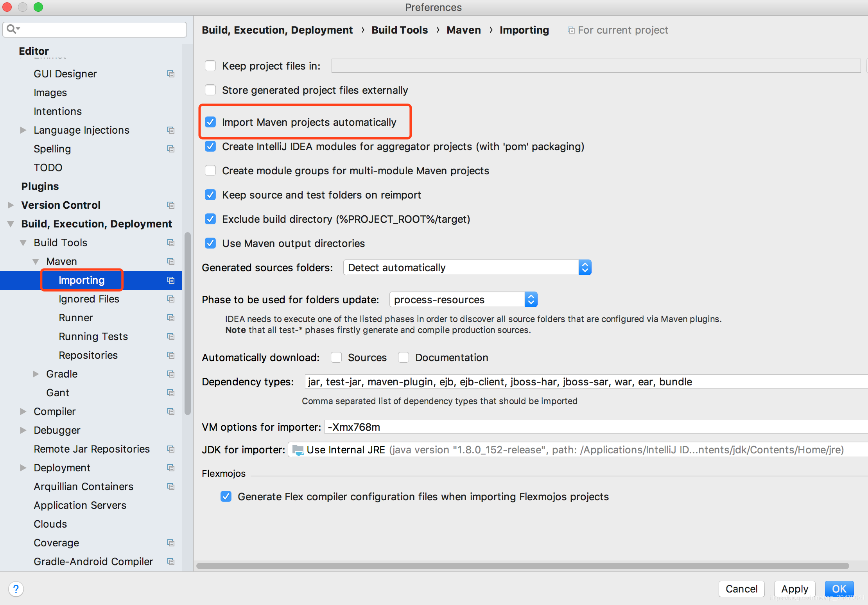Toggle Use Maven output directories checkbox
868x605 pixels.
[x=210, y=243]
